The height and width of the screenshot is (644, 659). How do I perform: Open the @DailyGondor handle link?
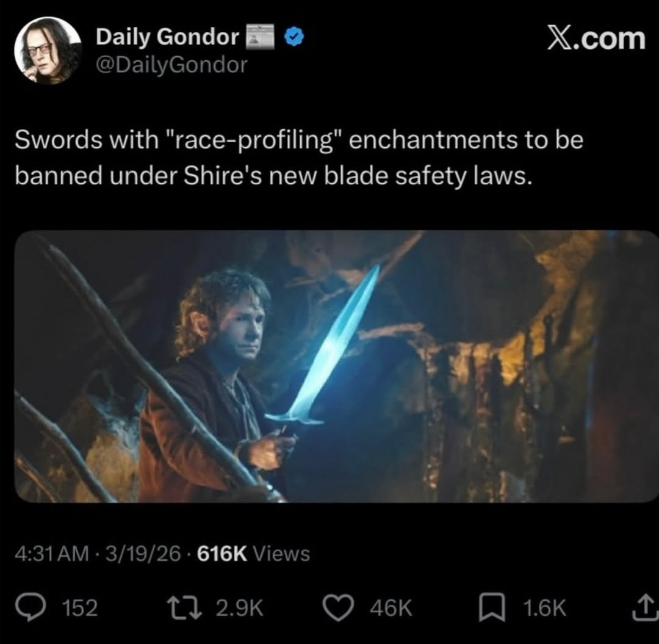pos(172,64)
